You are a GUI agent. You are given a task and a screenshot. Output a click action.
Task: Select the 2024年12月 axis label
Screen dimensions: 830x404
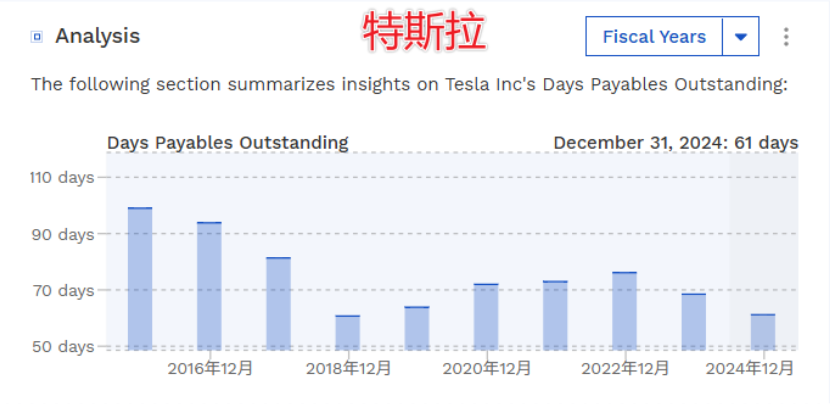750,369
